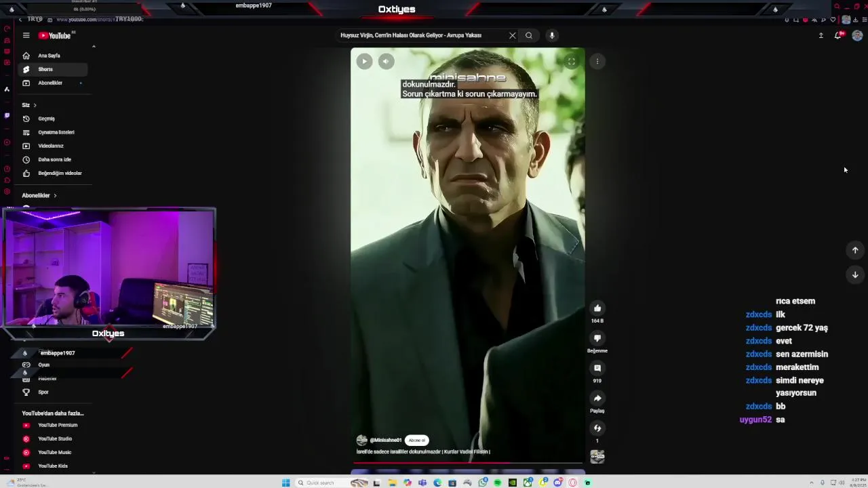Image resolution: width=868 pixels, height=488 pixels.
Task: Open File Explorer from the taskbar
Action: coord(392,483)
